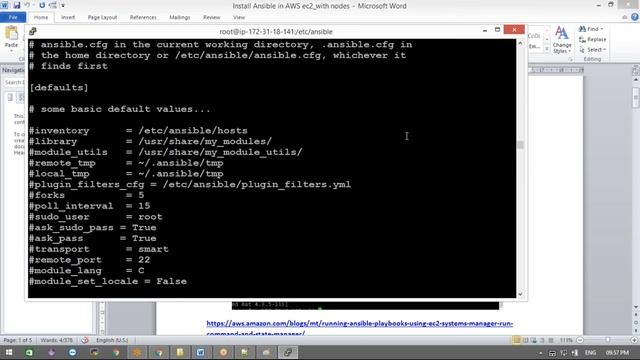Image resolution: width=640 pixels, height=360 pixels.
Task: Switch to Print Layout view icon
Action: click(x=517, y=340)
